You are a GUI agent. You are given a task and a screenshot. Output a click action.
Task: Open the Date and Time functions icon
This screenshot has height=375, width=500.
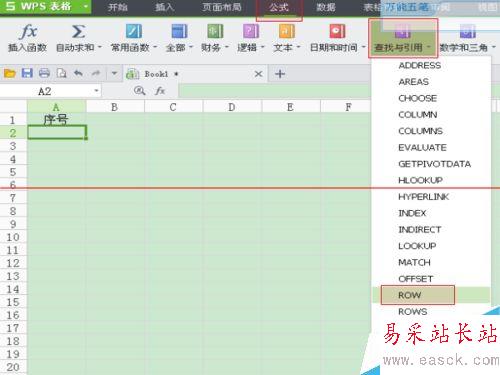coord(337,32)
